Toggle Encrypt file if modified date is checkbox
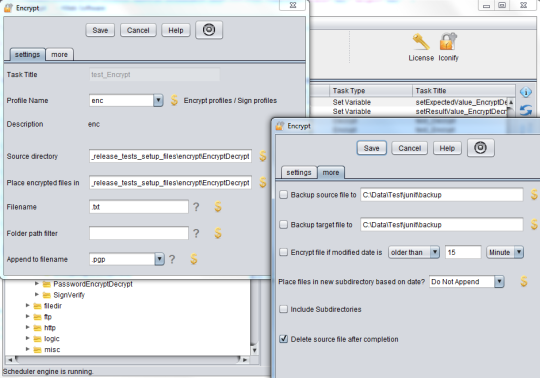This screenshot has height=378, width=540. tap(283, 252)
